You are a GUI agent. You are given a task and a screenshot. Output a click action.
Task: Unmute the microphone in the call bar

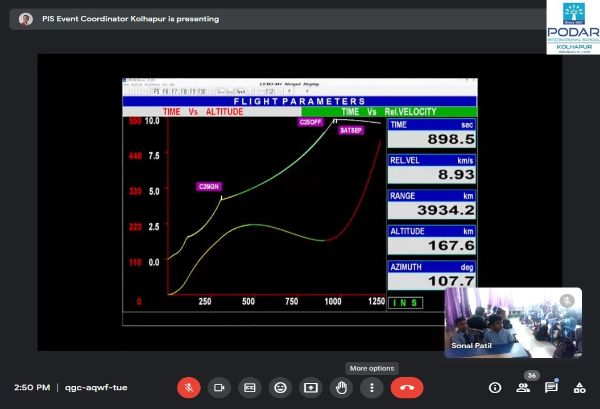click(x=189, y=387)
